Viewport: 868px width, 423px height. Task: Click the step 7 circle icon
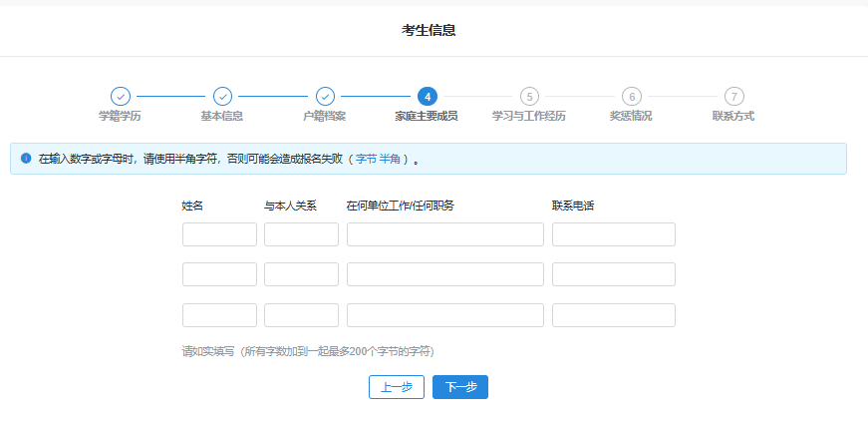(734, 97)
